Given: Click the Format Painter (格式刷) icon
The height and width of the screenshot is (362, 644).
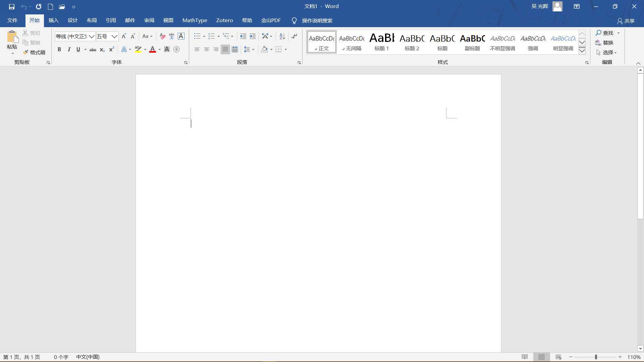Looking at the screenshot, I should click(25, 52).
